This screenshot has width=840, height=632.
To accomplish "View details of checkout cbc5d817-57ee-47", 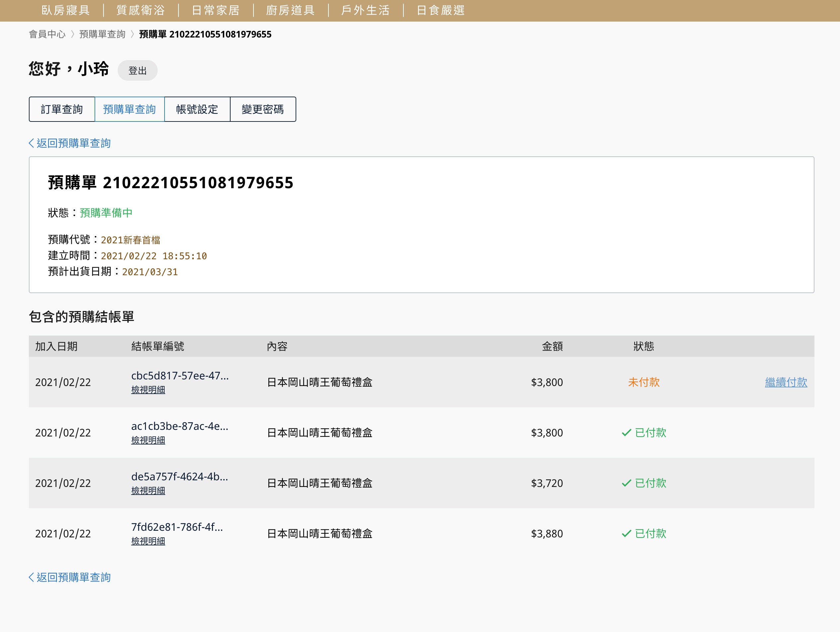I will (x=148, y=390).
